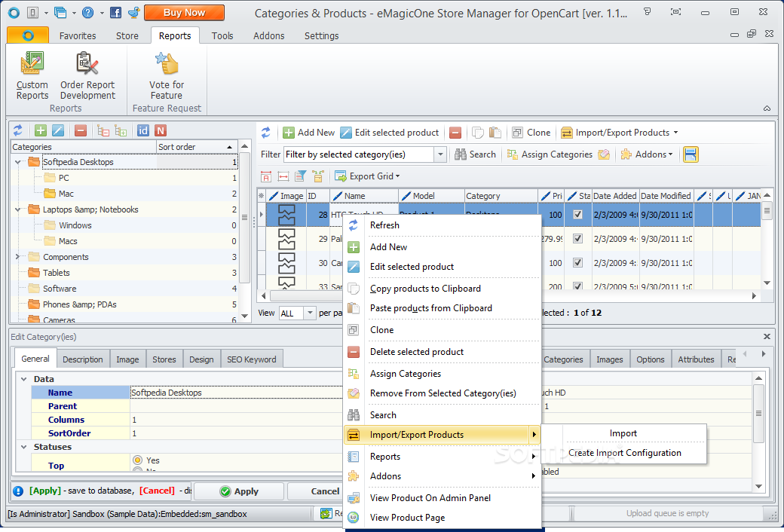Screen dimensions: 784x532
Task: Select Reports in the context menu
Action: pos(443,457)
